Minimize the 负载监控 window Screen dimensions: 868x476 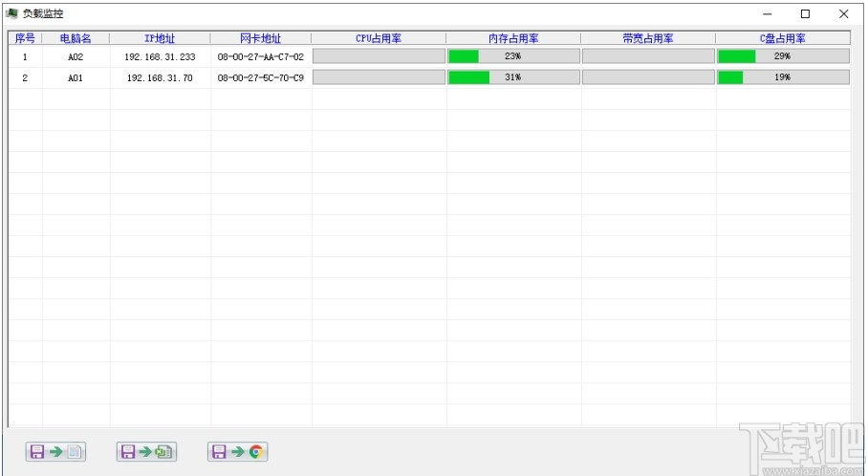(767, 13)
